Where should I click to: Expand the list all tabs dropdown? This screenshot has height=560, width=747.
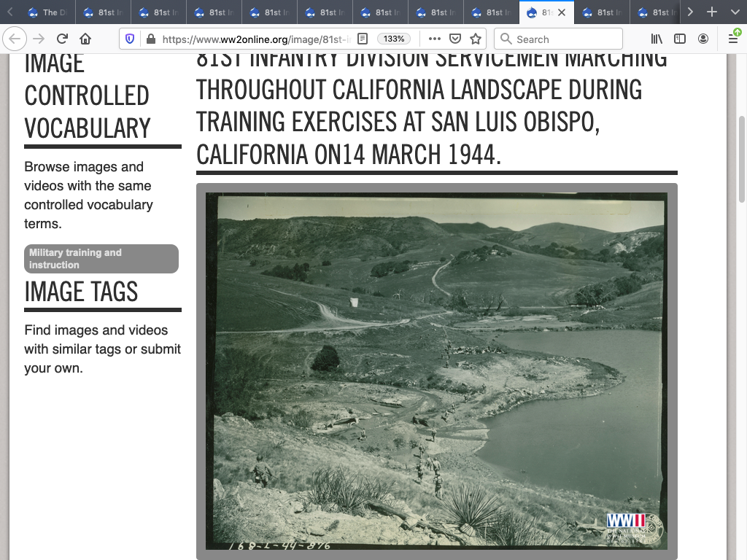tap(732, 12)
